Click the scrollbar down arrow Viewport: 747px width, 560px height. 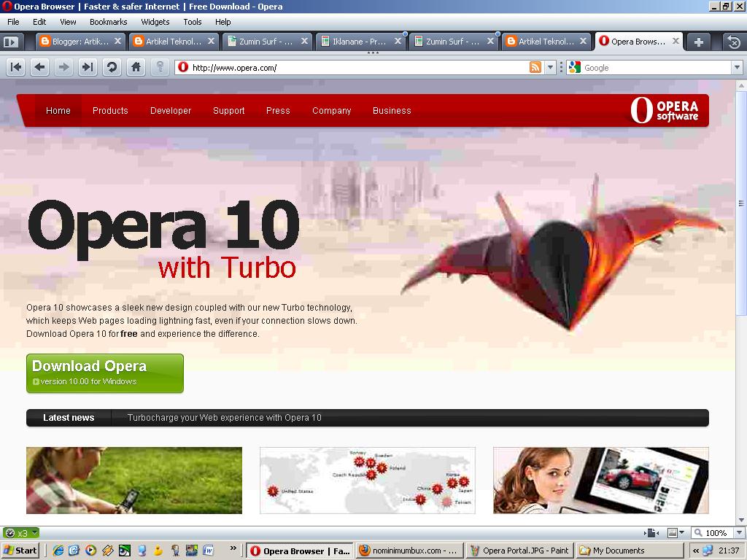coord(741,520)
